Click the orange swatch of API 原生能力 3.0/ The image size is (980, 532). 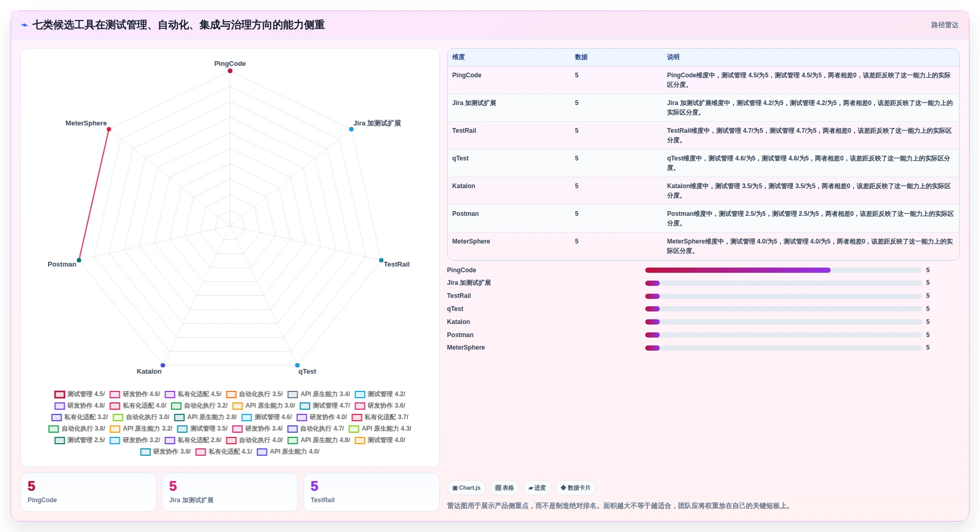(x=237, y=406)
